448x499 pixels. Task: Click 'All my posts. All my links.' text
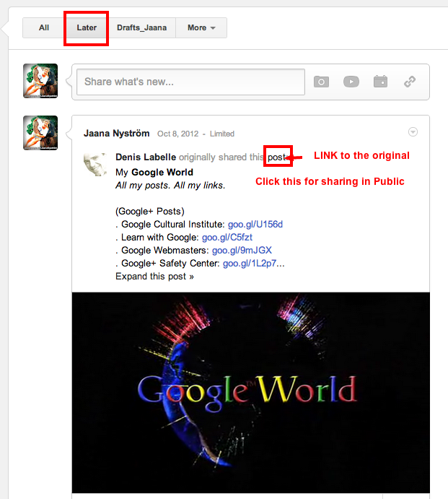170,185
